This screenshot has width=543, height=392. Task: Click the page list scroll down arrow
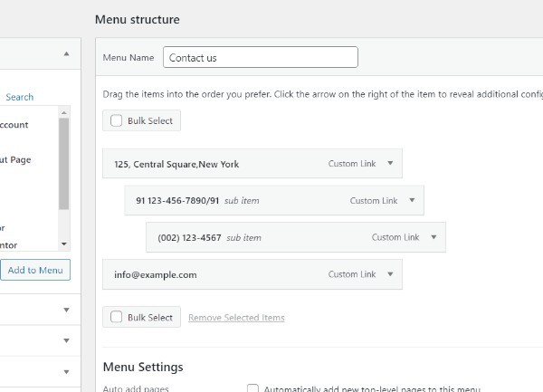point(63,244)
